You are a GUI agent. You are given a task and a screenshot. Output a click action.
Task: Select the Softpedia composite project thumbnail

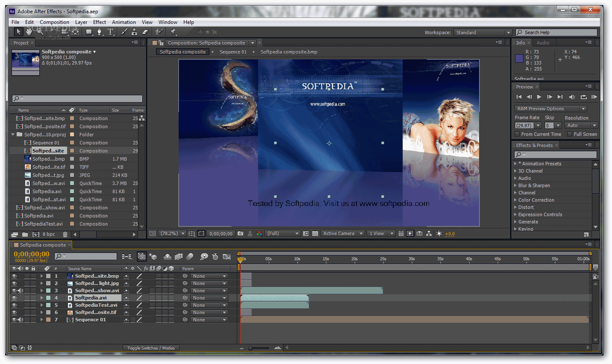coord(26,63)
